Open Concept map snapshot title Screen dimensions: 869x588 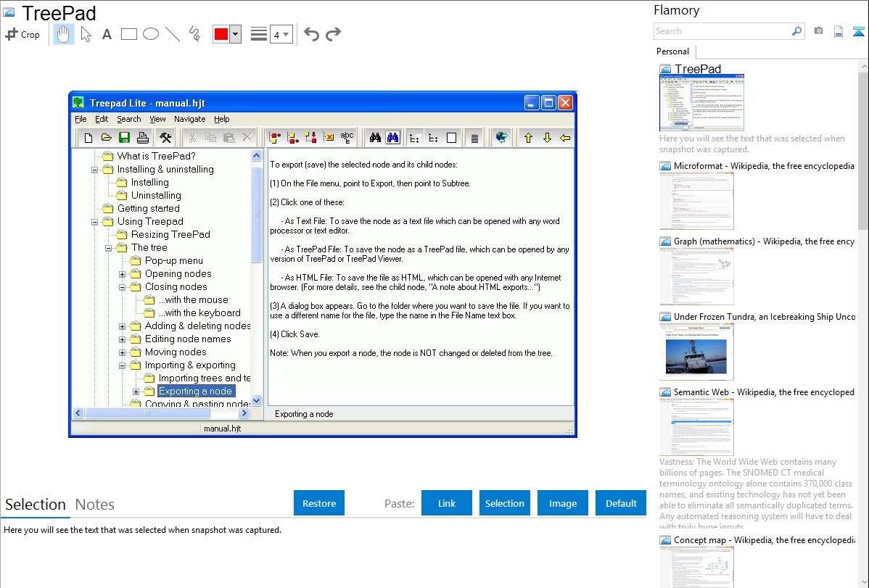764,539
